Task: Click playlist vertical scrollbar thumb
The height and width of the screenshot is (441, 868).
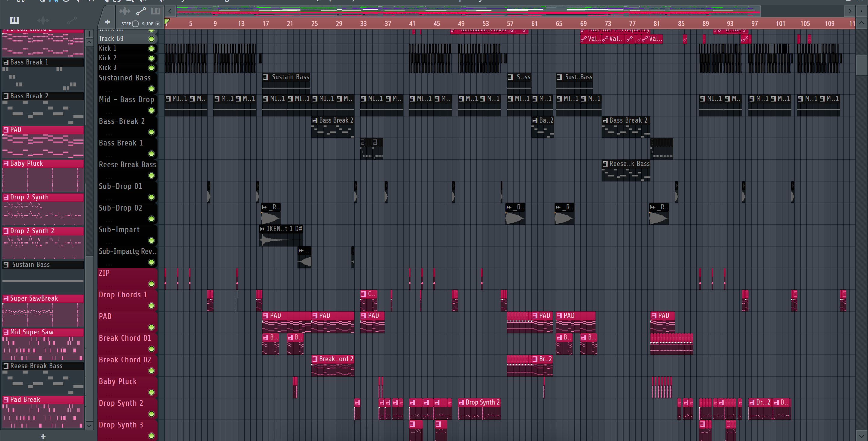Action: (862, 65)
